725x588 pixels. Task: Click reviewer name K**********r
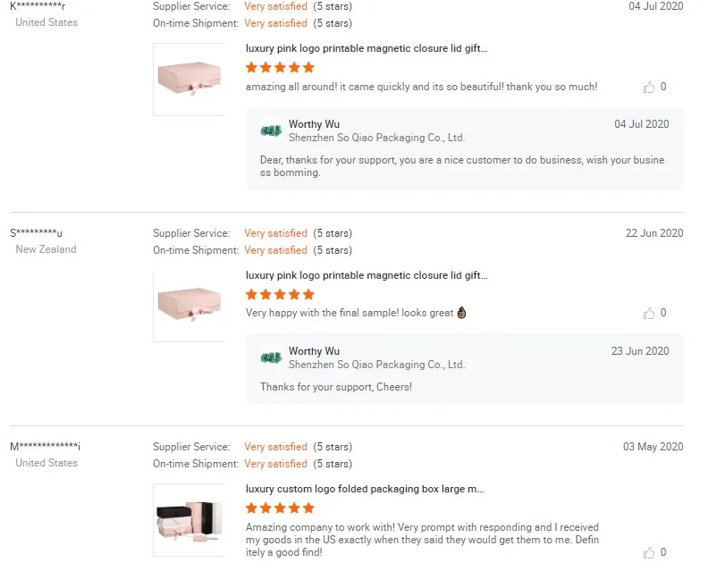tap(38, 6)
